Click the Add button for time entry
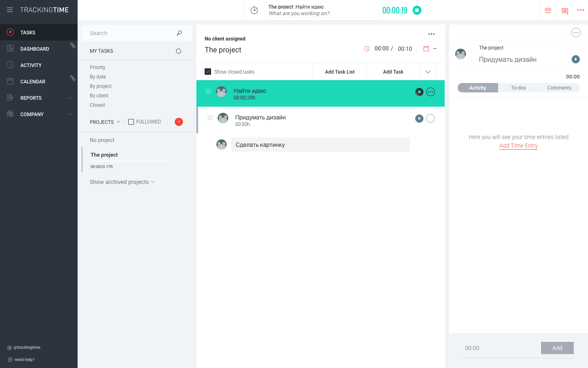Image resolution: width=588 pixels, height=368 pixels. pyautogui.click(x=557, y=348)
